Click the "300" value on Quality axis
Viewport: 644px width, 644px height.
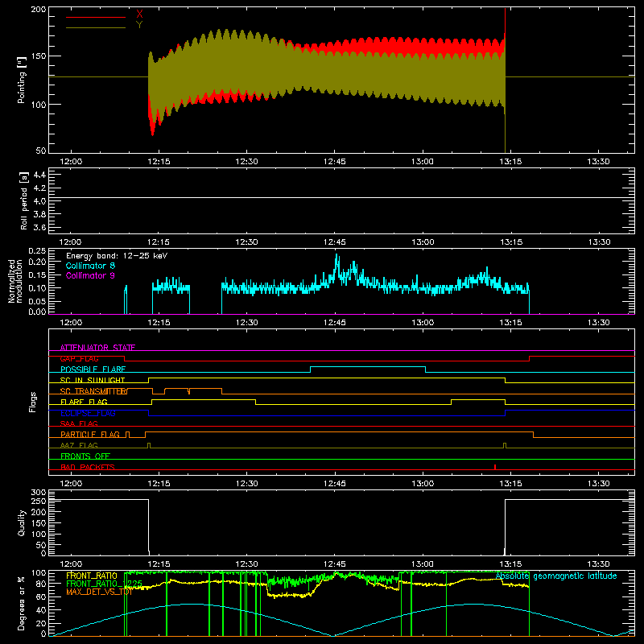pos(39,493)
